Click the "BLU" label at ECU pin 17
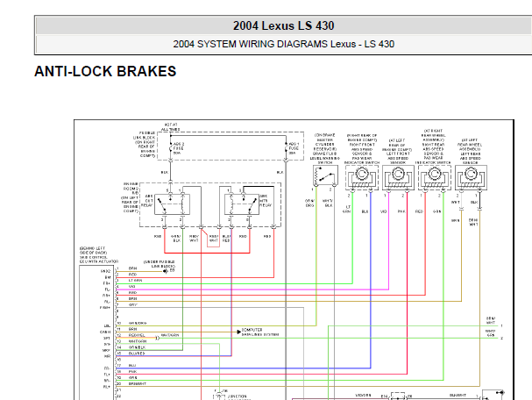532x400 pixels. pyautogui.click(x=132, y=366)
